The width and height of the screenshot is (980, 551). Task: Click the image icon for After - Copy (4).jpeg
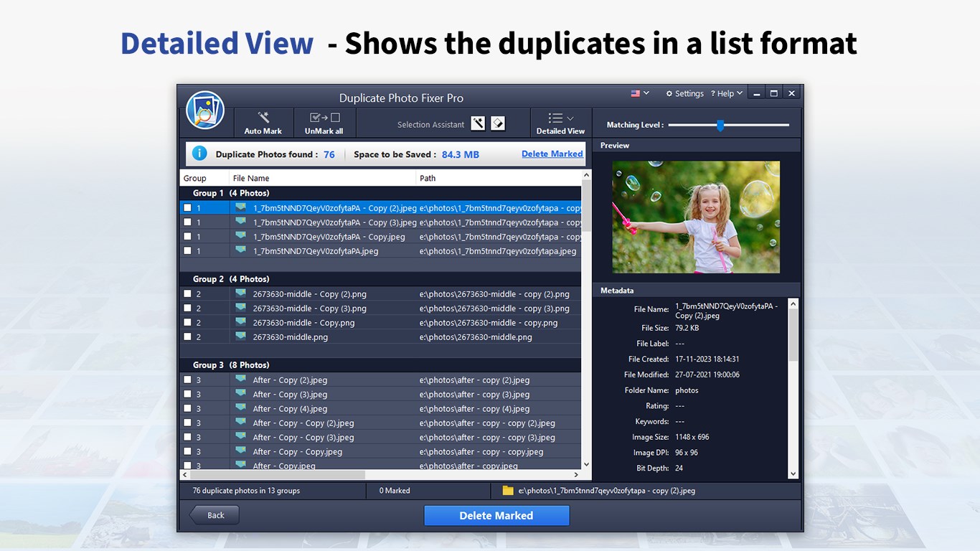pyautogui.click(x=240, y=408)
